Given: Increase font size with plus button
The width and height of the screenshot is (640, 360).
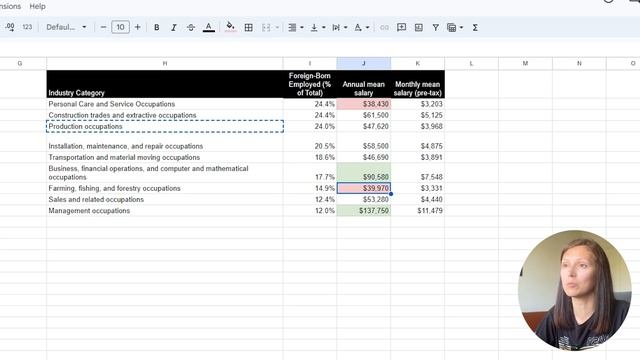Looking at the screenshot, I should (138, 27).
